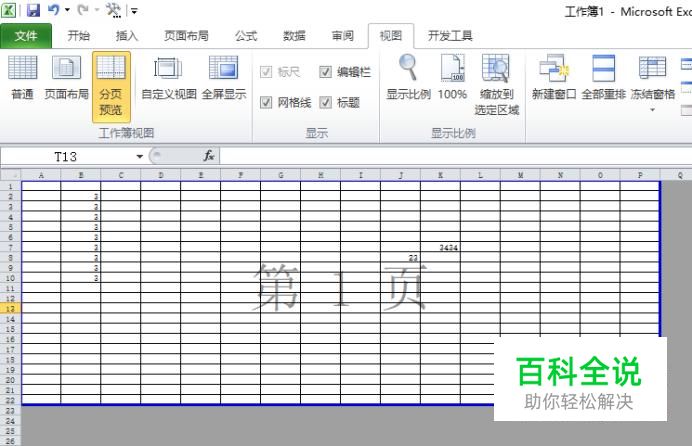Screen dimensions: 692x446
Task: Click 全部重排 arrange all
Action: (x=603, y=78)
